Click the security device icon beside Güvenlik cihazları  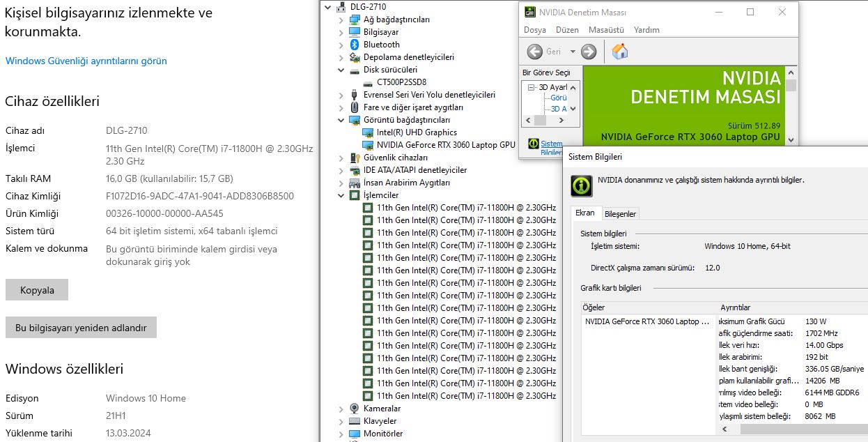pos(355,158)
